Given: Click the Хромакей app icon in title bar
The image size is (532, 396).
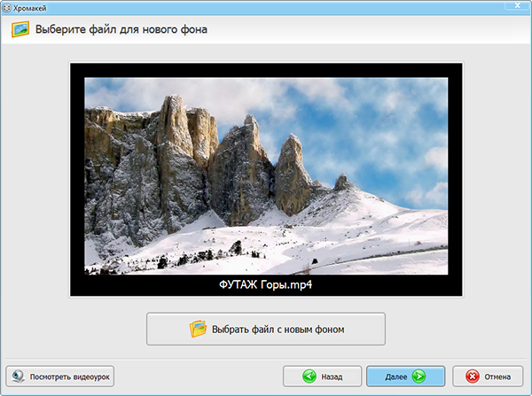Looking at the screenshot, I should pos(6,8).
